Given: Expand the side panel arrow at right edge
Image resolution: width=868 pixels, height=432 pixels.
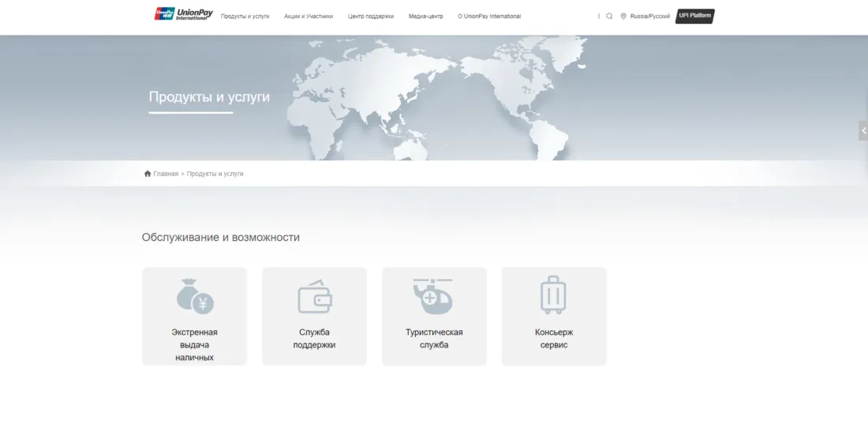Looking at the screenshot, I should [863, 130].
